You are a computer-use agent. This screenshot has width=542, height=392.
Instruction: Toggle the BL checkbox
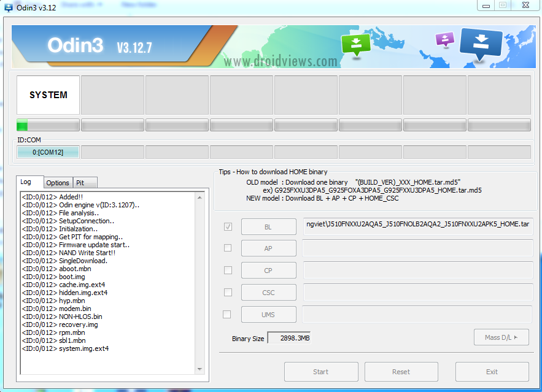coord(228,226)
